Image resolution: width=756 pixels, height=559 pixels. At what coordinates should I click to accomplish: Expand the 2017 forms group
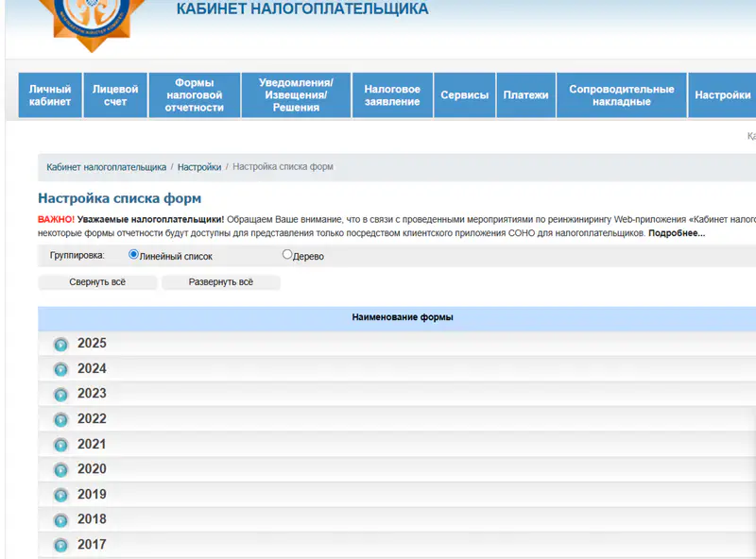point(61,545)
